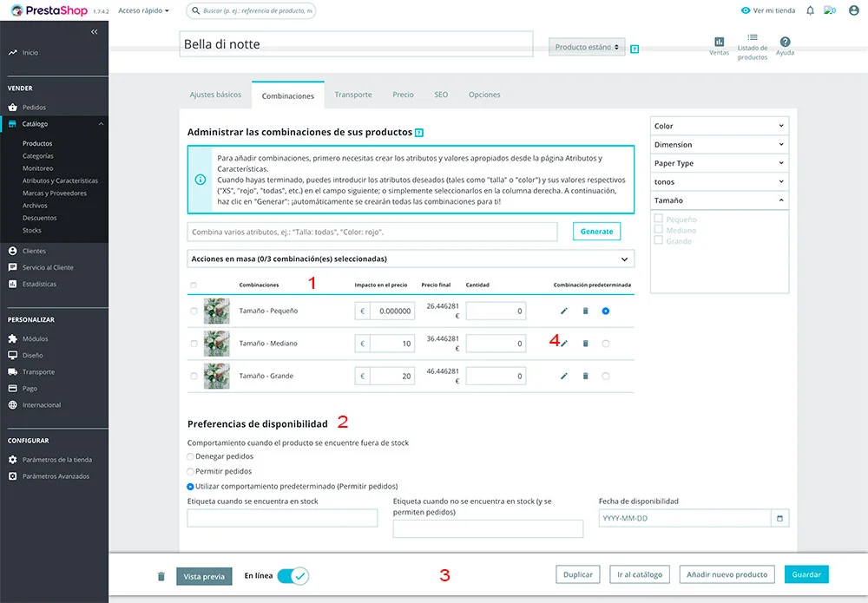This screenshot has width=868, height=603.
Task: Delete the Tamaño - Pequeño combination
Action: [x=585, y=311]
